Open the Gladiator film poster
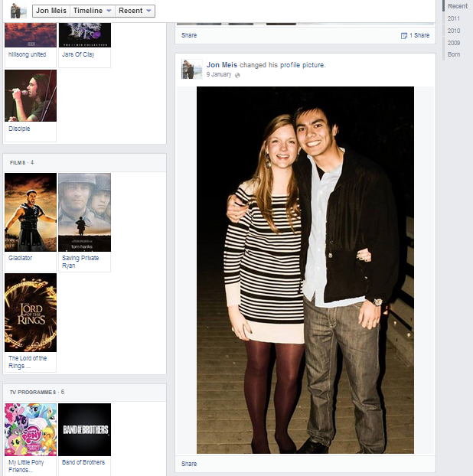The image size is (473, 476). (31, 212)
